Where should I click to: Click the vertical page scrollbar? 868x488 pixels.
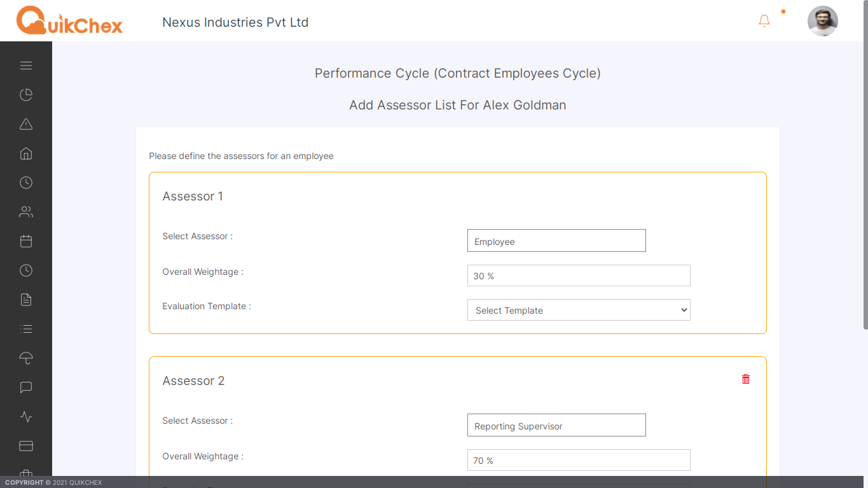(865, 165)
